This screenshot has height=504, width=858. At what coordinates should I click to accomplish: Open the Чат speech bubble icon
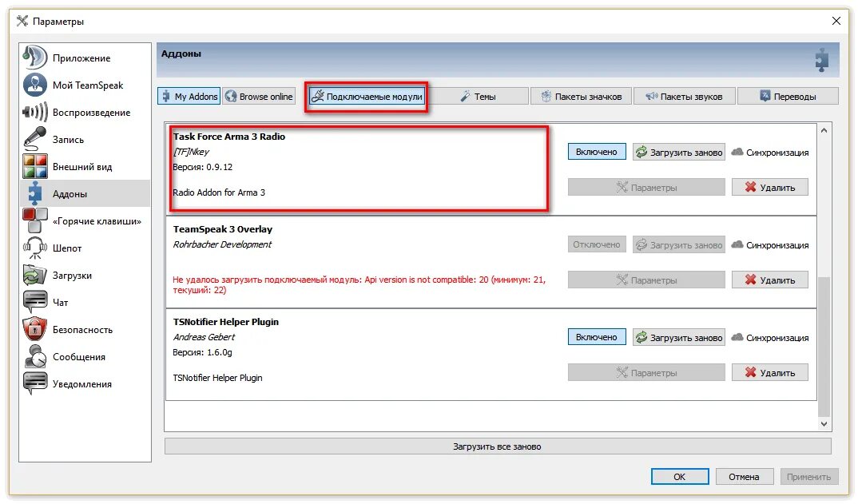tap(35, 302)
